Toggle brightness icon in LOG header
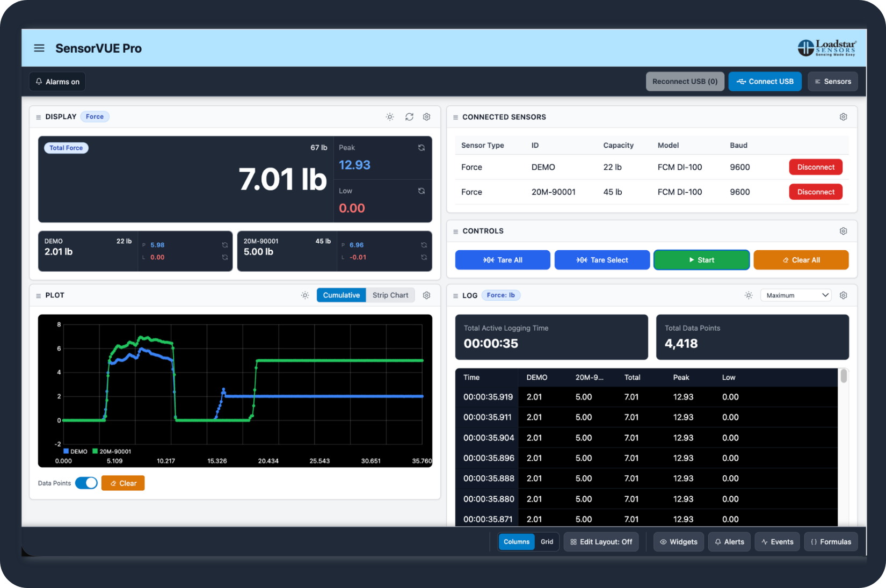The width and height of the screenshot is (886, 588). 749,295
